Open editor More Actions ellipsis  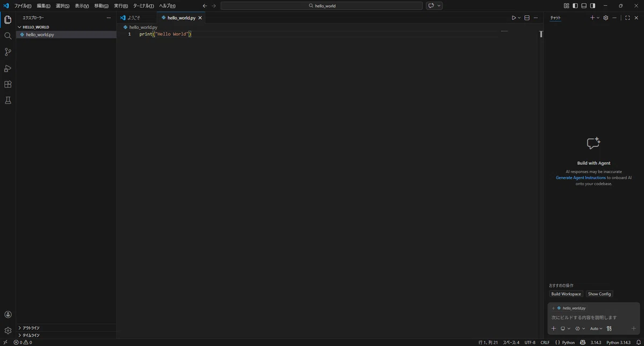pyautogui.click(x=535, y=18)
